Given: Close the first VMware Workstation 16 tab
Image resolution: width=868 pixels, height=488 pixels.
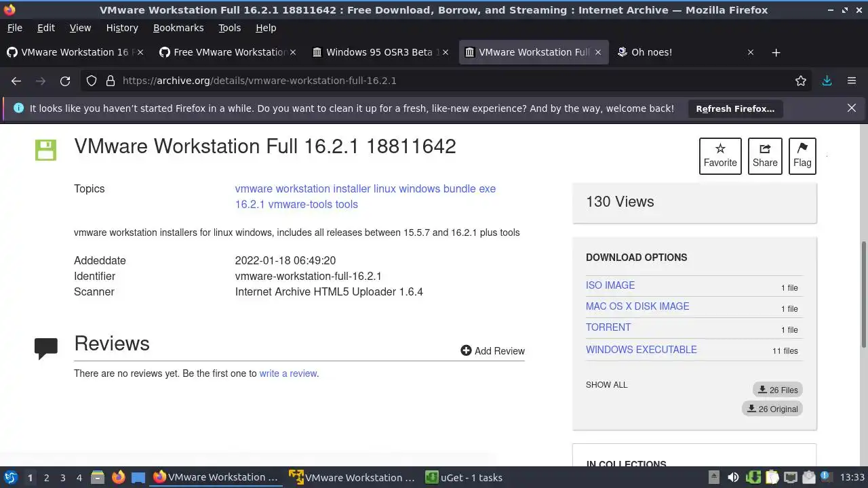Looking at the screenshot, I should pyautogui.click(x=140, y=52).
